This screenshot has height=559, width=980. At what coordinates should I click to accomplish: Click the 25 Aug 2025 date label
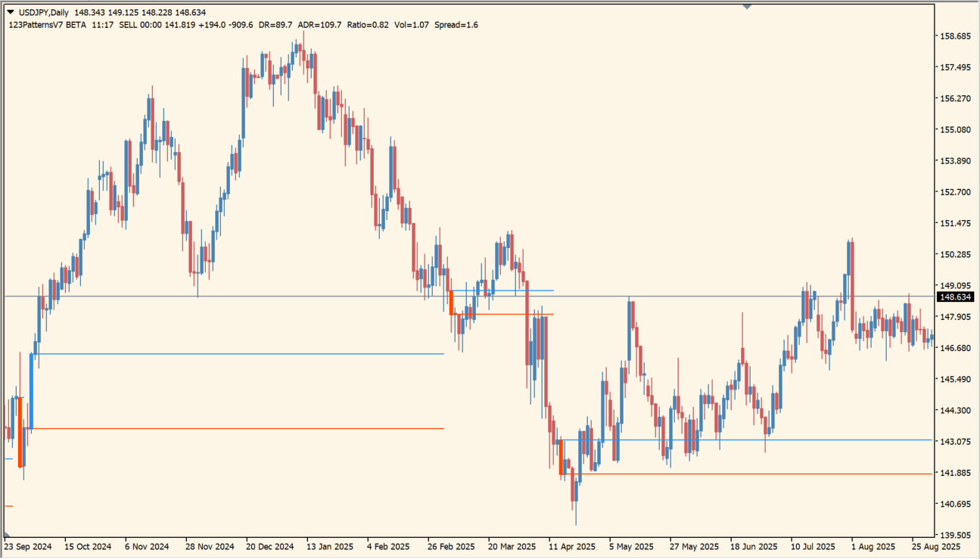[935, 546]
